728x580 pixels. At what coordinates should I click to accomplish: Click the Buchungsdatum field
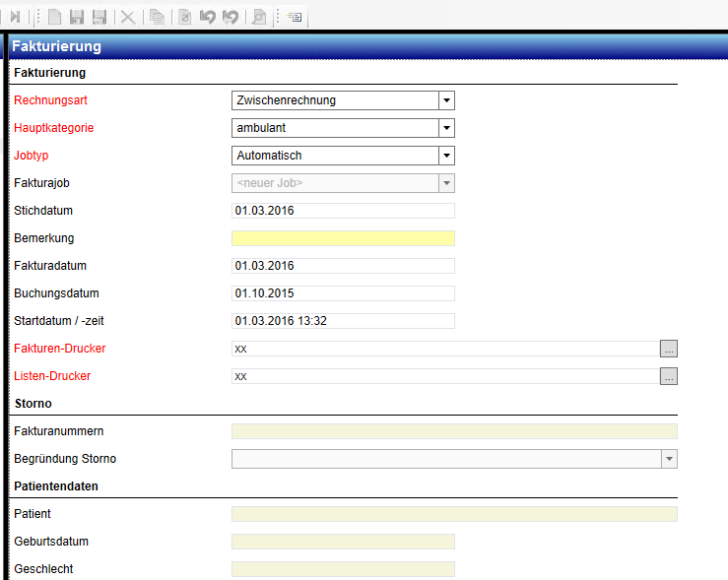click(343, 293)
